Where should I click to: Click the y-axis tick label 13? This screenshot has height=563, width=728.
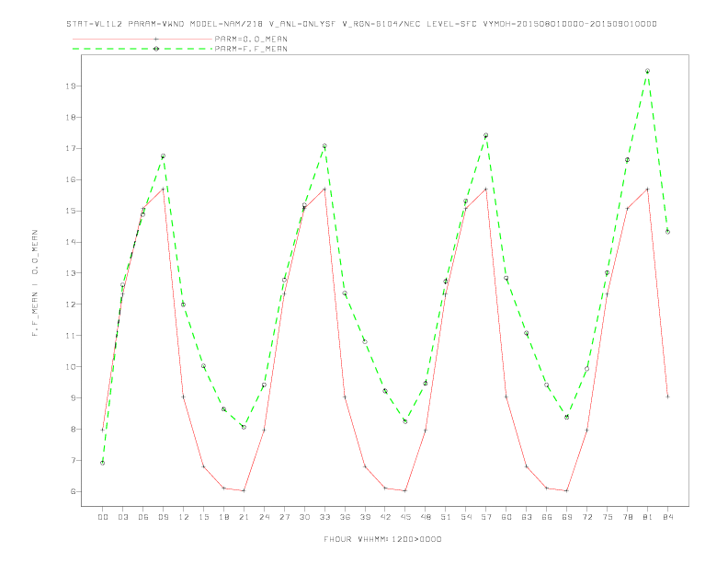coord(70,273)
